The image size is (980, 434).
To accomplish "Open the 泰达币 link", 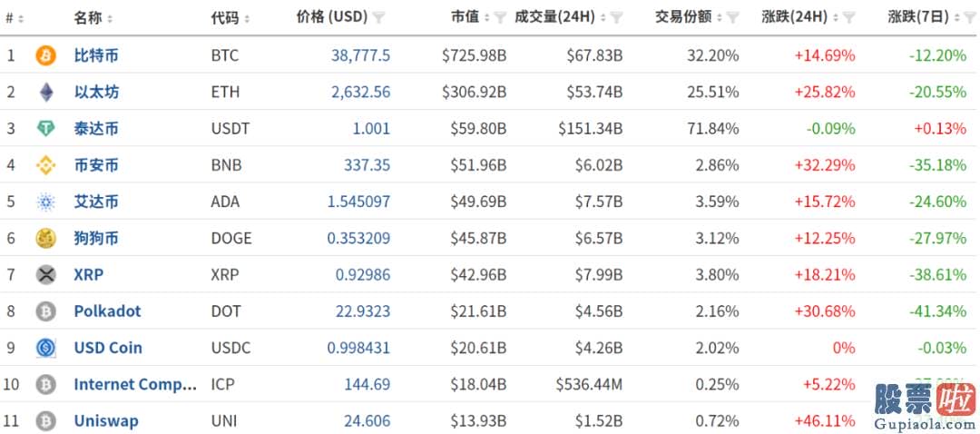I will pyautogui.click(x=95, y=129).
